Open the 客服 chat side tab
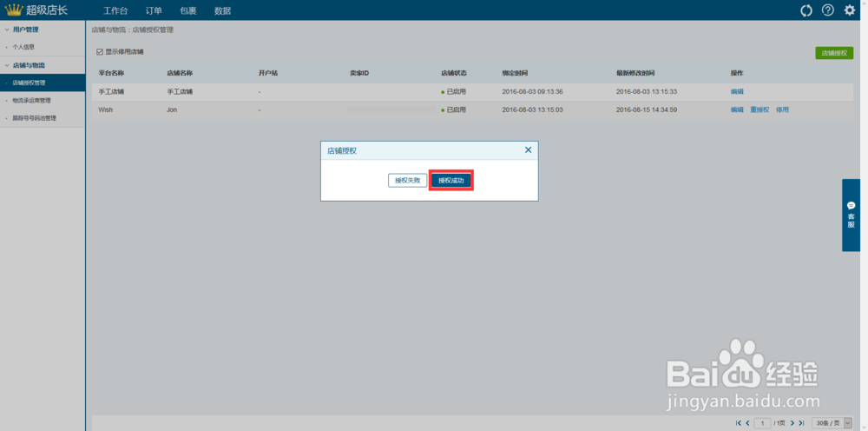868x431 pixels. pyautogui.click(x=852, y=215)
